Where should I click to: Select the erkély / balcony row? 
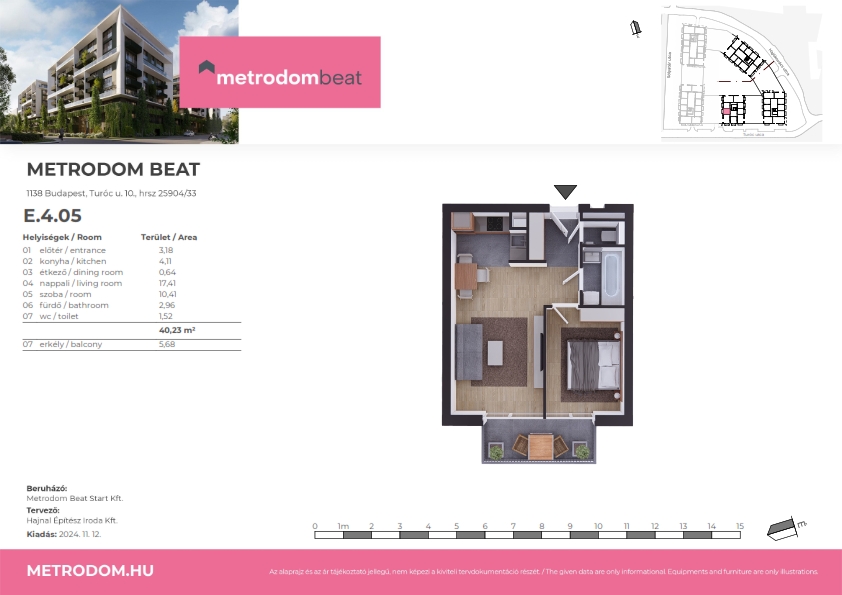coord(132,344)
